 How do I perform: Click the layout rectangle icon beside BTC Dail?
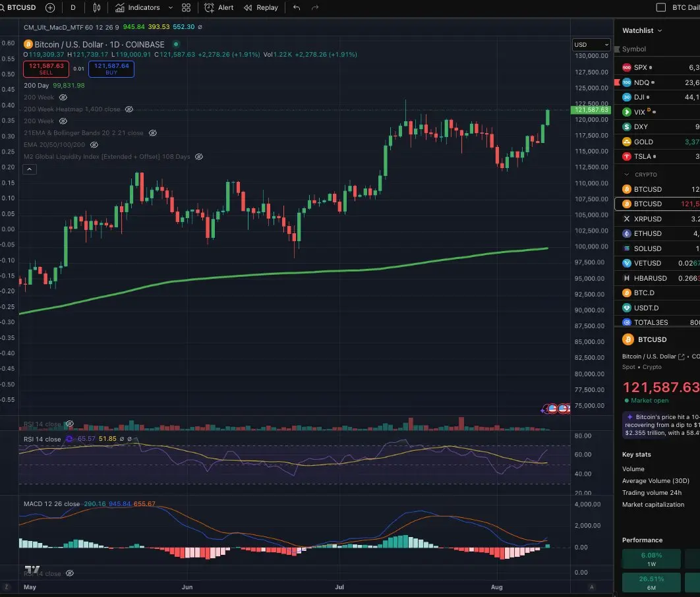[x=660, y=8]
